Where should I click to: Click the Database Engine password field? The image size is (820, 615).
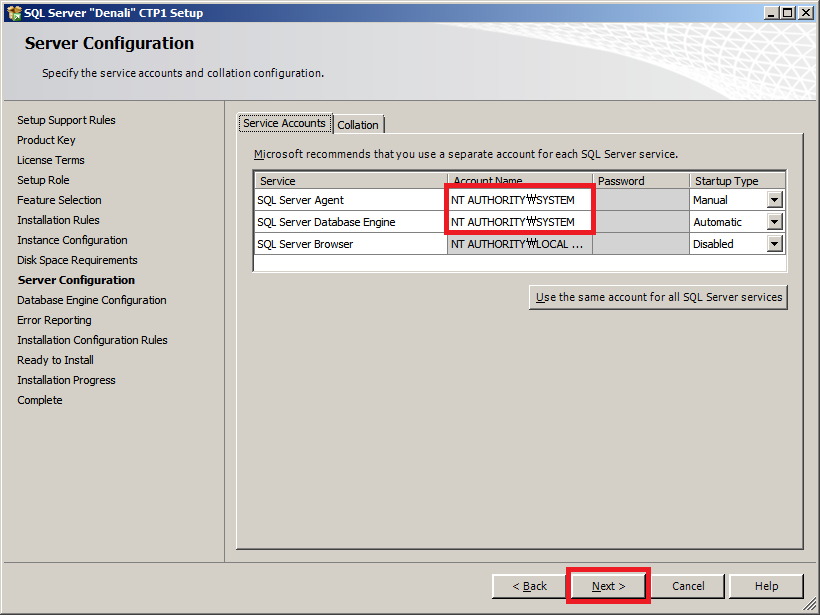(641, 222)
